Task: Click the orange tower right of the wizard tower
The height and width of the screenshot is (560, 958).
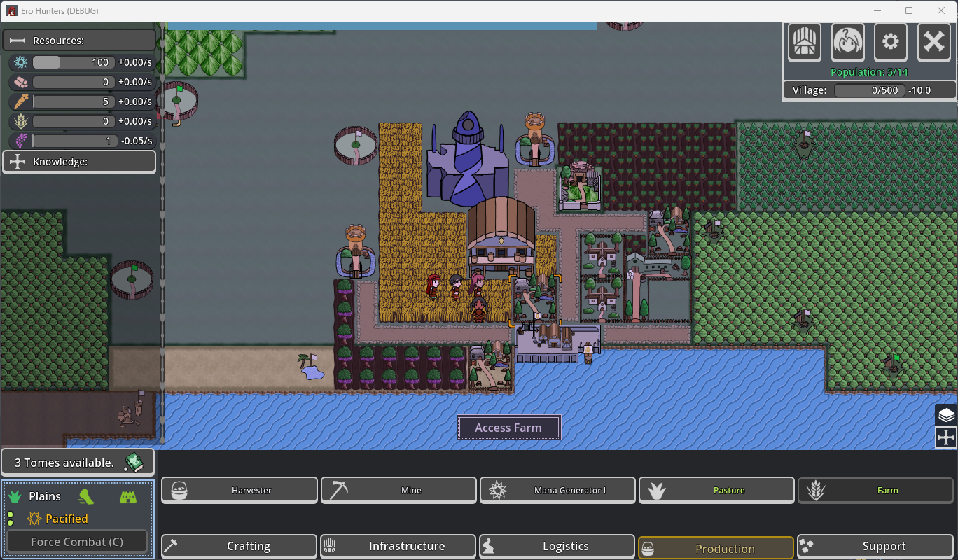Action: [x=535, y=138]
